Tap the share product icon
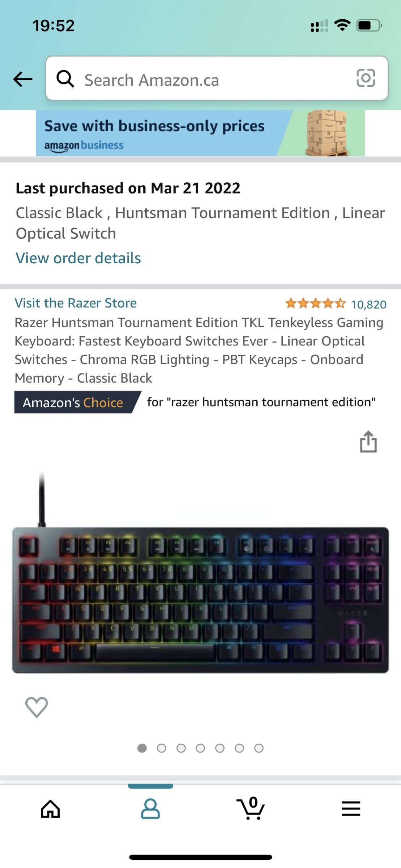 [368, 441]
